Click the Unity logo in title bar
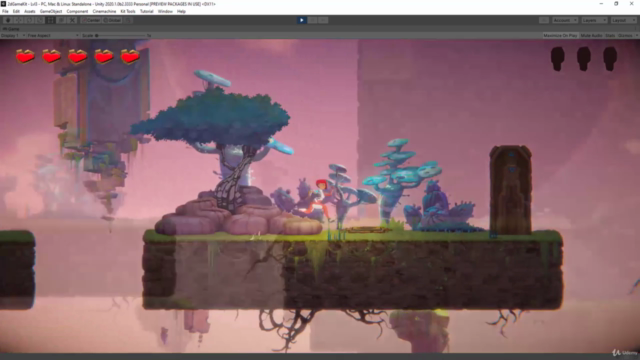Screen dimensions: 640x360 click(3, 4)
